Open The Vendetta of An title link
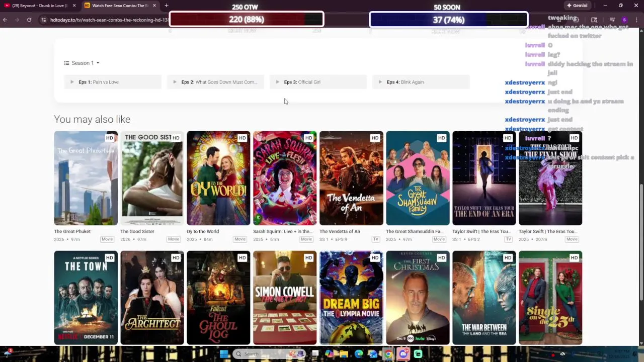644x362 pixels. pyautogui.click(x=340, y=232)
